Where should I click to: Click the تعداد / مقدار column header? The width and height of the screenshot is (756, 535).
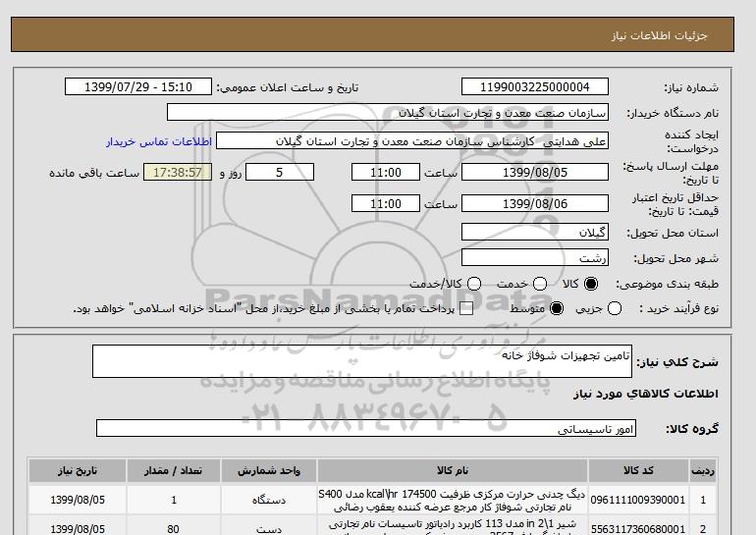173,470
